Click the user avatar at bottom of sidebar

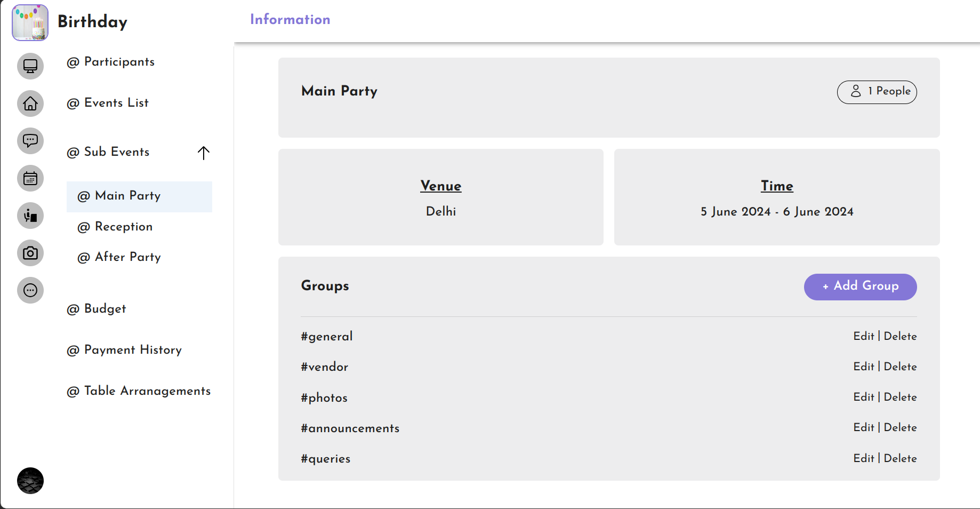pos(30,481)
